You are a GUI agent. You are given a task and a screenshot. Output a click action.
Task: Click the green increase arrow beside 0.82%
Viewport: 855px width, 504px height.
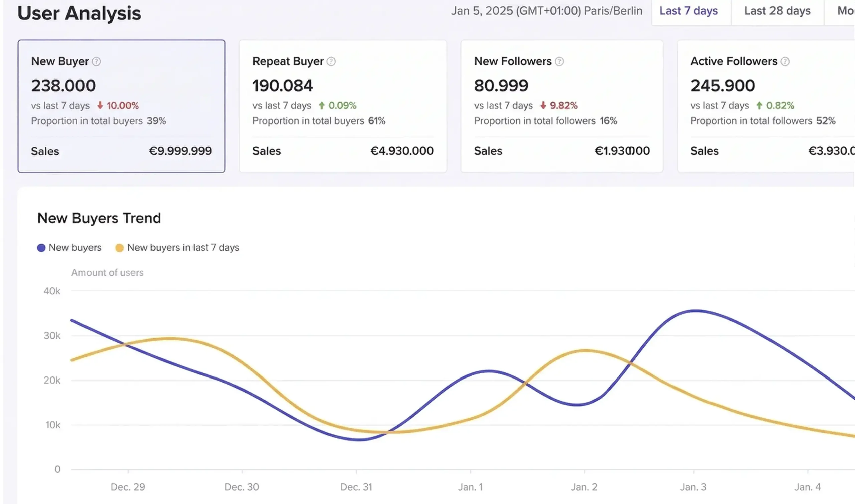pos(760,105)
